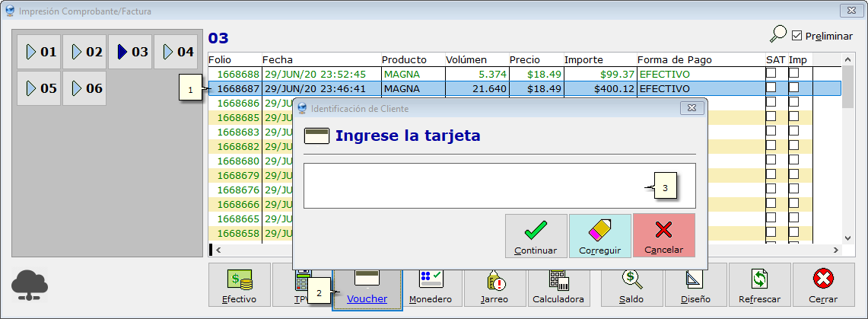Click Corregir to clear the entry
Image resolution: width=868 pixels, height=319 pixels.
click(x=599, y=236)
